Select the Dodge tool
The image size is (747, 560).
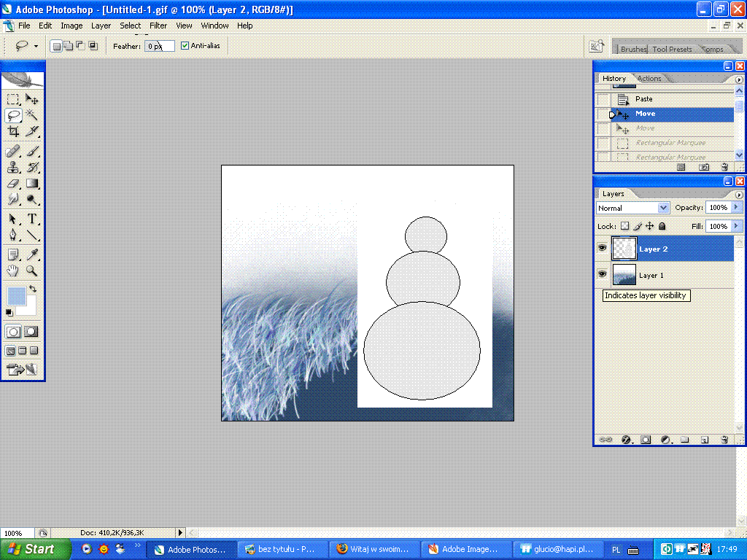32,200
